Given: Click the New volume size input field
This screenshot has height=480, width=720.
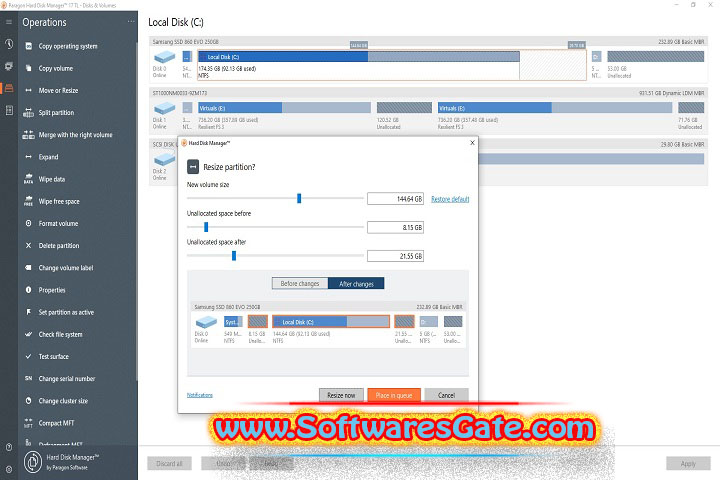Looking at the screenshot, I should [x=395, y=199].
